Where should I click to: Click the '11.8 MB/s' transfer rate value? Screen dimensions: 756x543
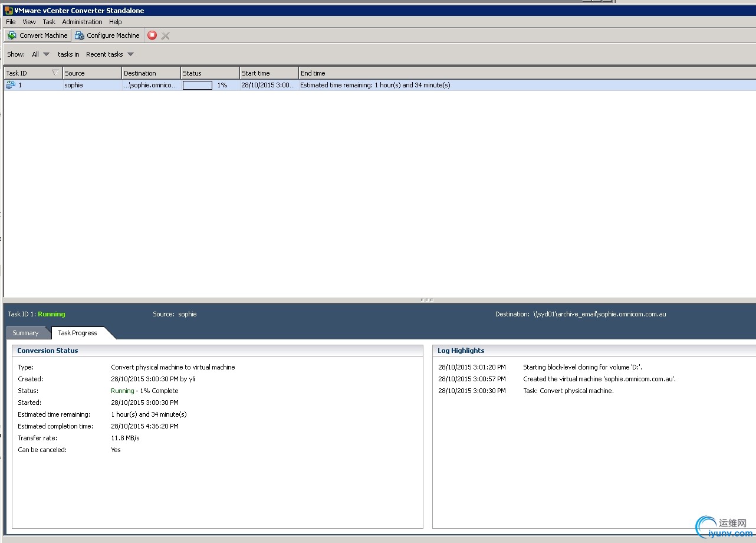[125, 438]
